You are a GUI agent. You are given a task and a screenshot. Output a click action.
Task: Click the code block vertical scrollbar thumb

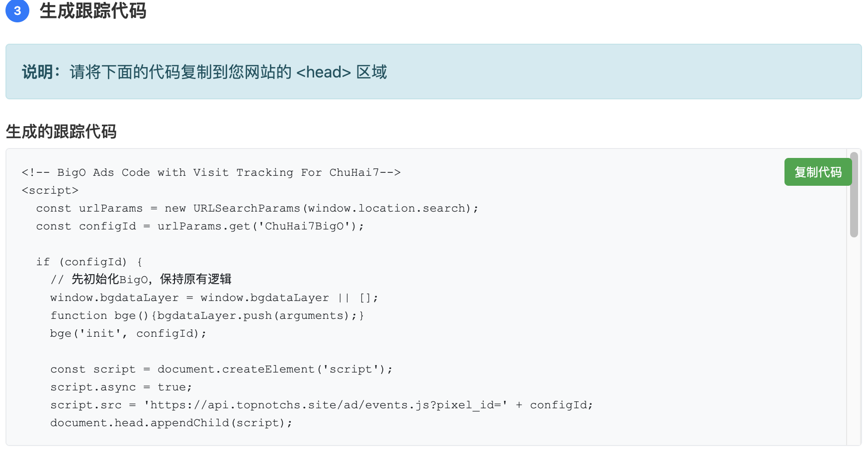click(854, 195)
